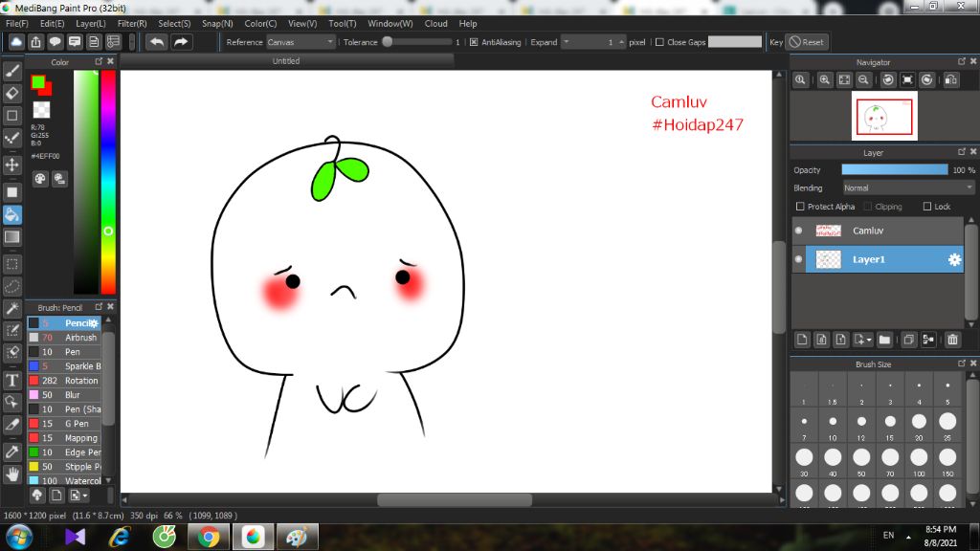Viewport: 980px width, 551px height.
Task: Select the G Pen brush
Action: [64, 424]
